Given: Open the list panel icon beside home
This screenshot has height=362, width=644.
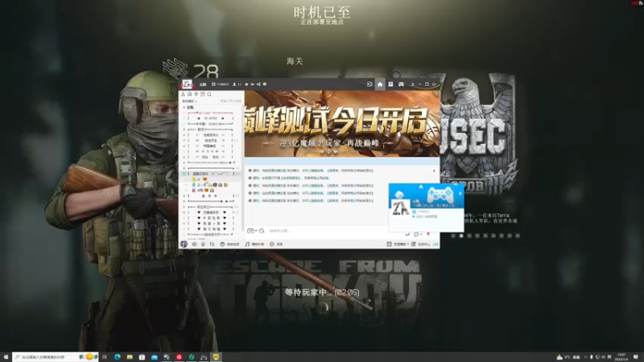Looking at the screenshot, I should click(x=390, y=84).
